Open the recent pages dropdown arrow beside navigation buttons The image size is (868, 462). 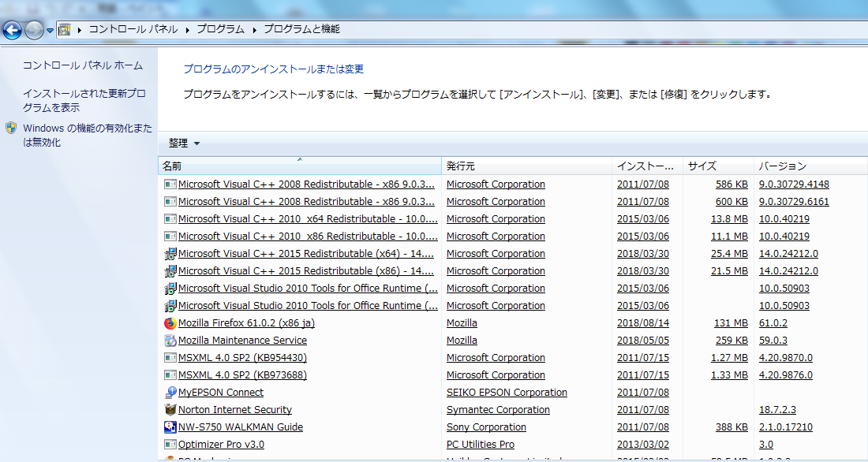(50, 31)
